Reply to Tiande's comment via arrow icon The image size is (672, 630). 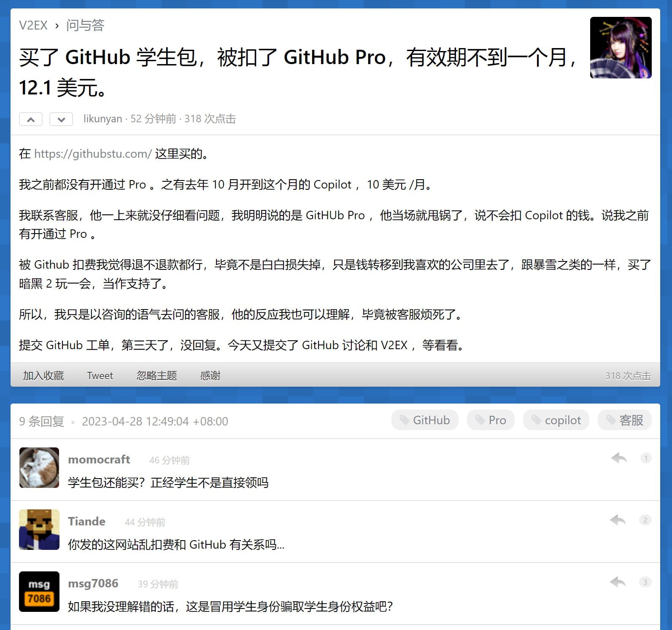coord(618,520)
